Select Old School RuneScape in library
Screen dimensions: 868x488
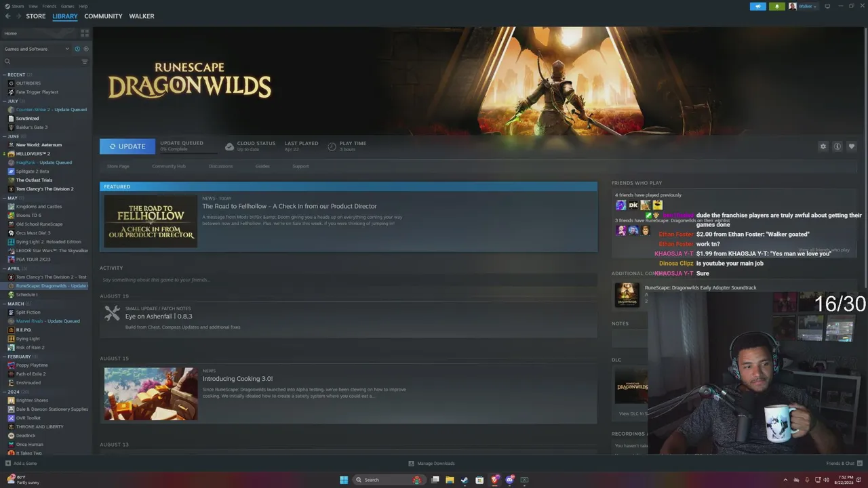pos(39,224)
